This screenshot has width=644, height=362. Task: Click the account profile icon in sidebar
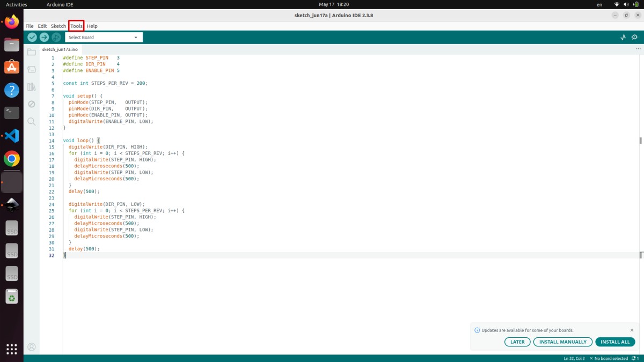pos(32,347)
